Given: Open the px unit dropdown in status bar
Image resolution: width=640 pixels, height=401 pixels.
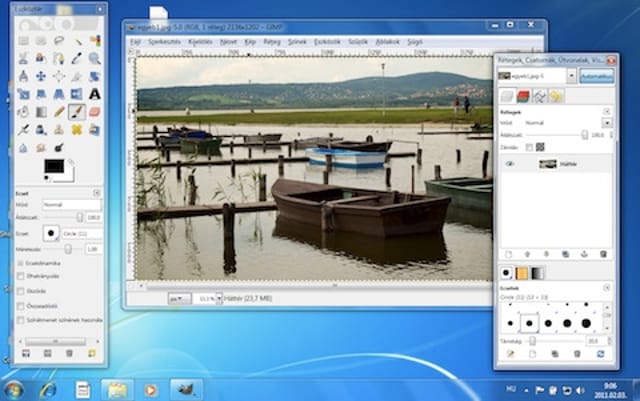Looking at the screenshot, I should [x=179, y=299].
